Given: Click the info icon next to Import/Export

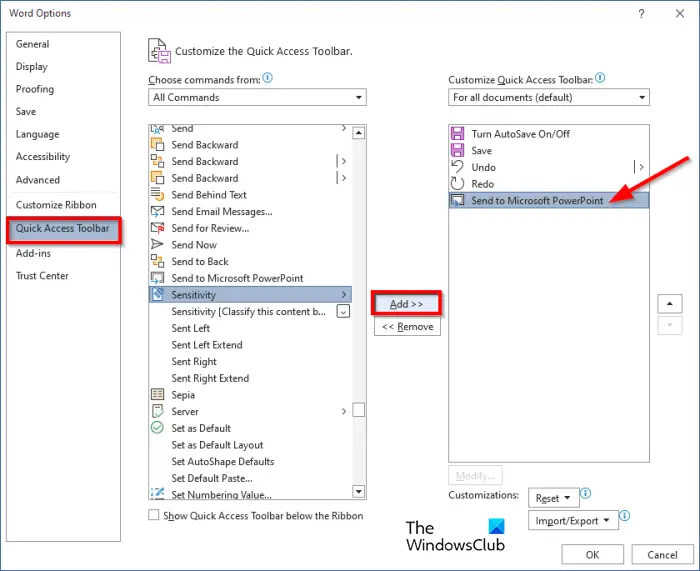Looking at the screenshot, I should [624, 516].
